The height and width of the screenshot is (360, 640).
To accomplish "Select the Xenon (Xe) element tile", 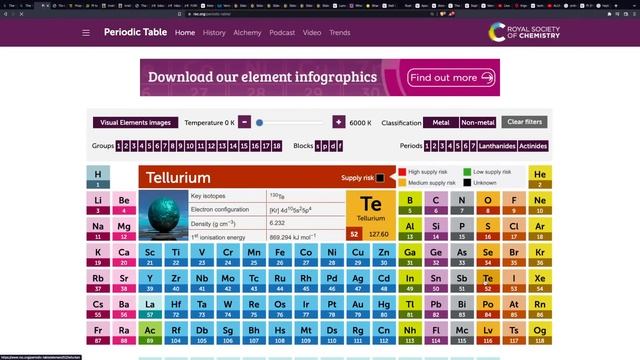I will (540, 281).
